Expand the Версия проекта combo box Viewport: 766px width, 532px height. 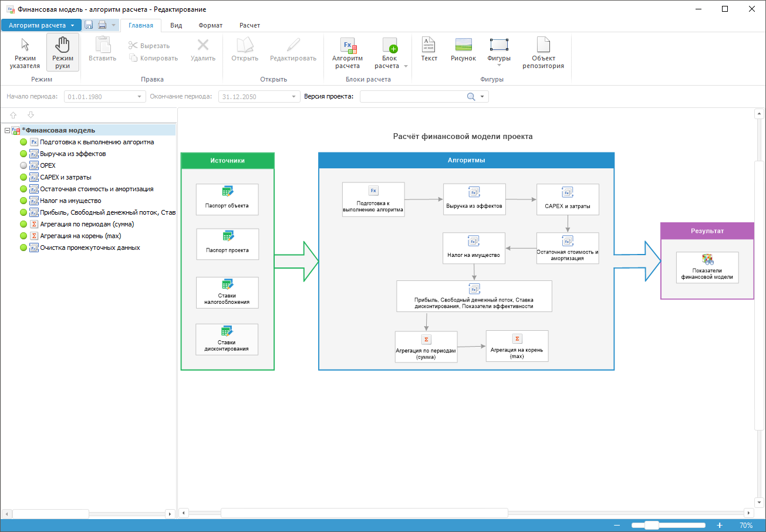[x=482, y=97]
